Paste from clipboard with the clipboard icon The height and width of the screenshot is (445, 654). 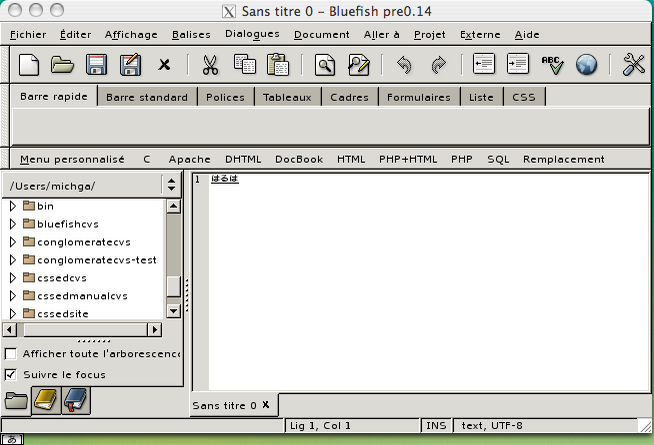coord(278,64)
